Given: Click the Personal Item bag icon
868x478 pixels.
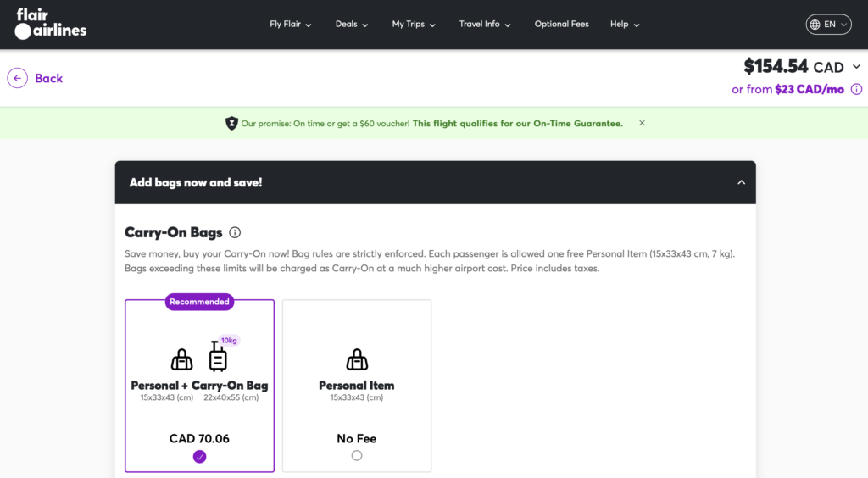Looking at the screenshot, I should (357, 359).
